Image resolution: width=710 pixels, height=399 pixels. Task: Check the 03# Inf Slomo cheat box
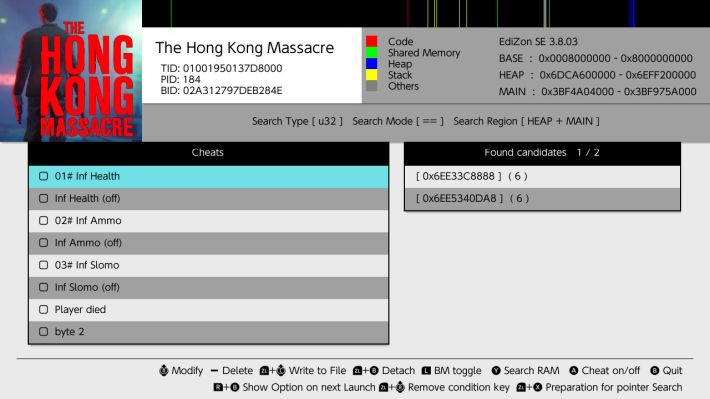point(43,265)
